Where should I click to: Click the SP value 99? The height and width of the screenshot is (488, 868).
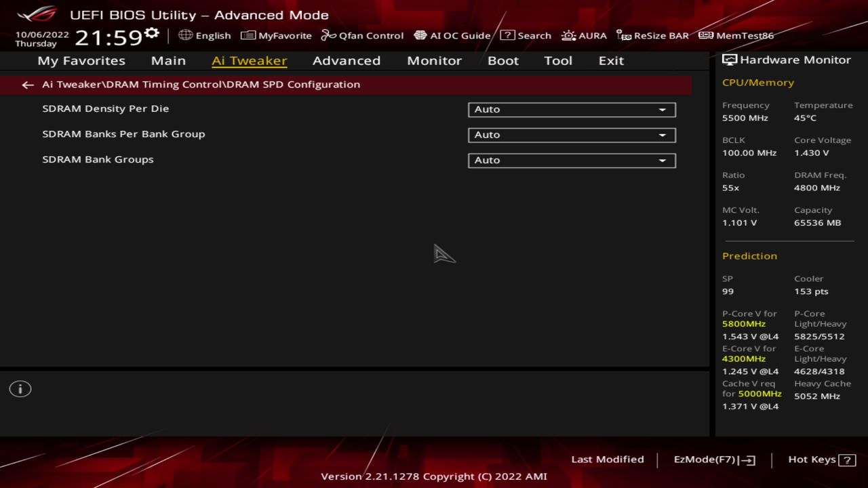(x=728, y=292)
